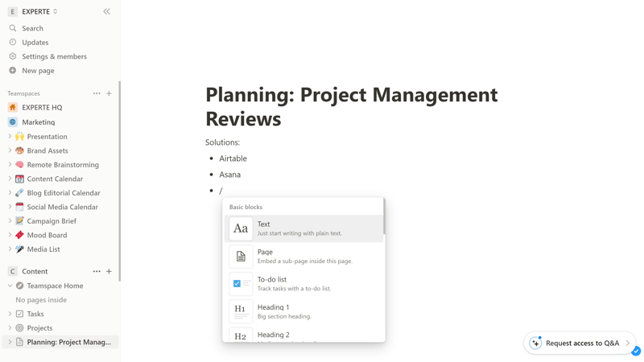
Task: Select the Text block option
Action: [303, 228]
